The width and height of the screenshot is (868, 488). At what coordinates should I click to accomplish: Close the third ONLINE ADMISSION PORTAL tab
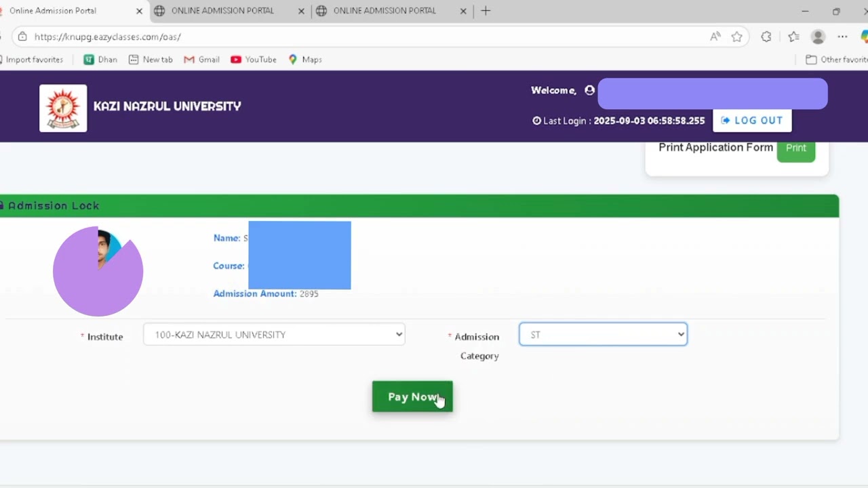pos(464,11)
